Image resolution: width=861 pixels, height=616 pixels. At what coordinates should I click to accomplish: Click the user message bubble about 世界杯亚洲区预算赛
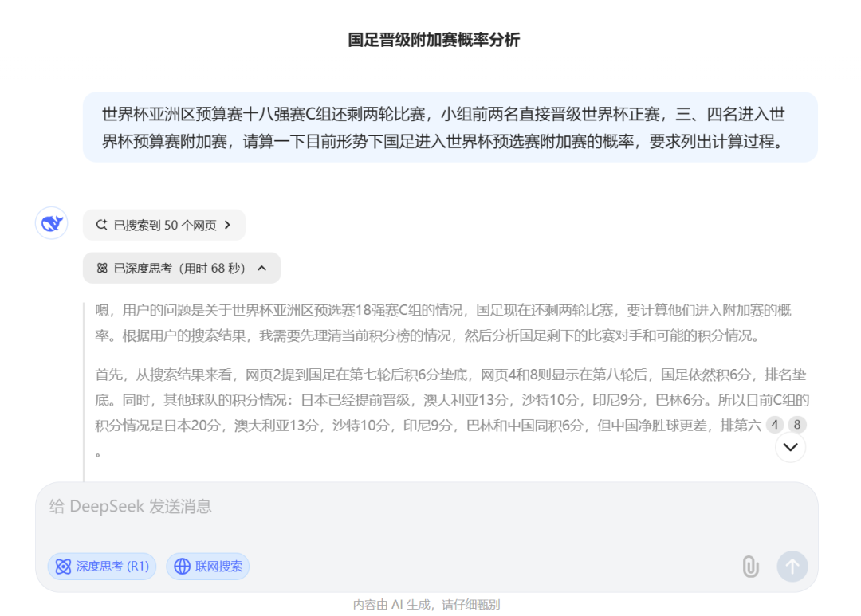point(450,128)
